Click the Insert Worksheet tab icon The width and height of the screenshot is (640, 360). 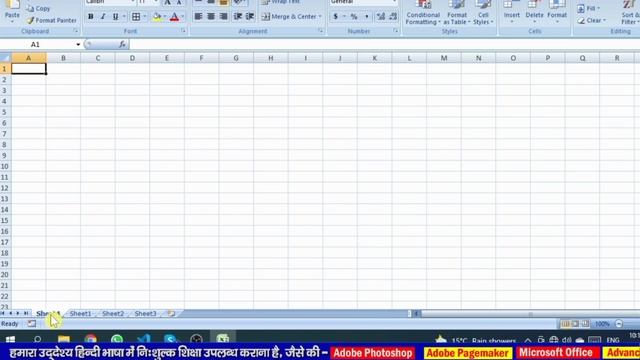click(171, 314)
